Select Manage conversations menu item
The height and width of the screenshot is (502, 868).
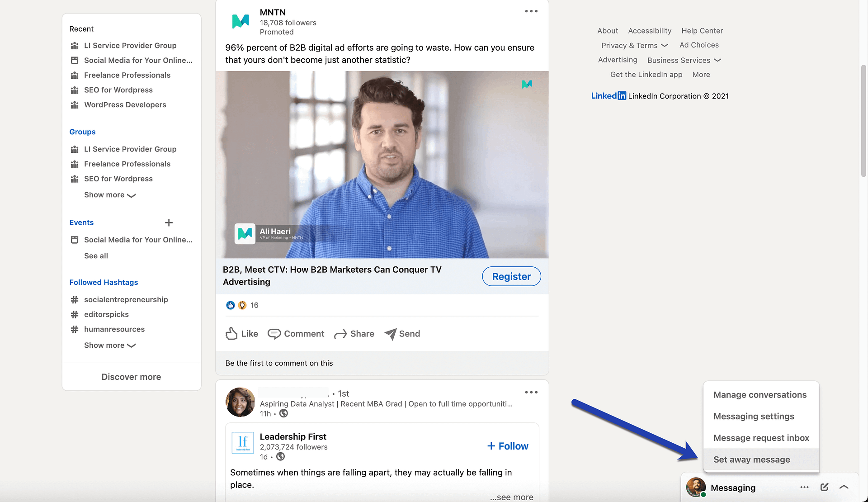click(761, 395)
